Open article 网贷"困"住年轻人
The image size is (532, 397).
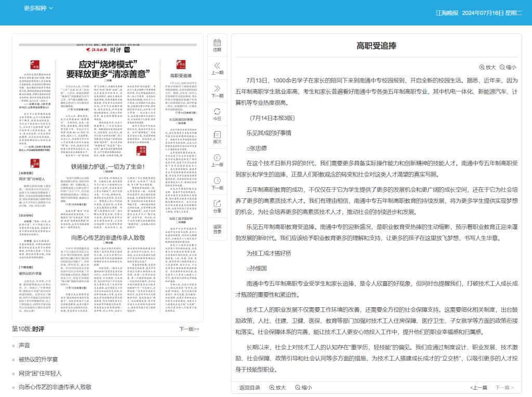[40, 373]
